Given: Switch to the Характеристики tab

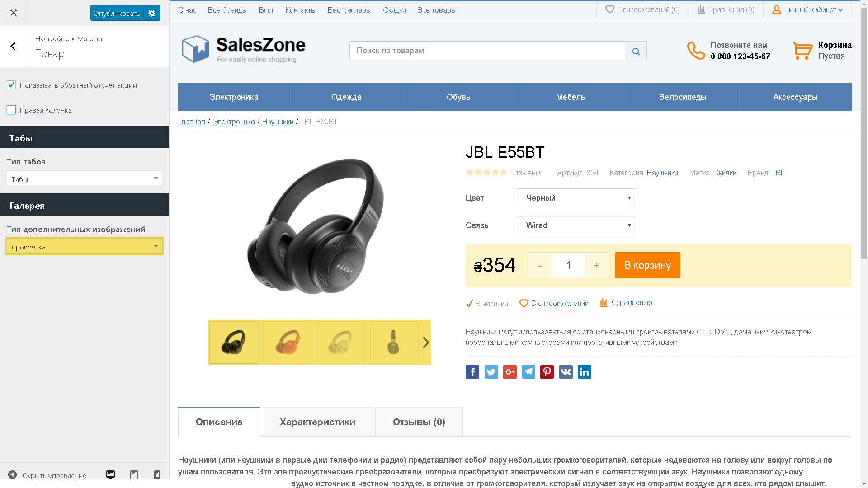Looking at the screenshot, I should (x=317, y=422).
